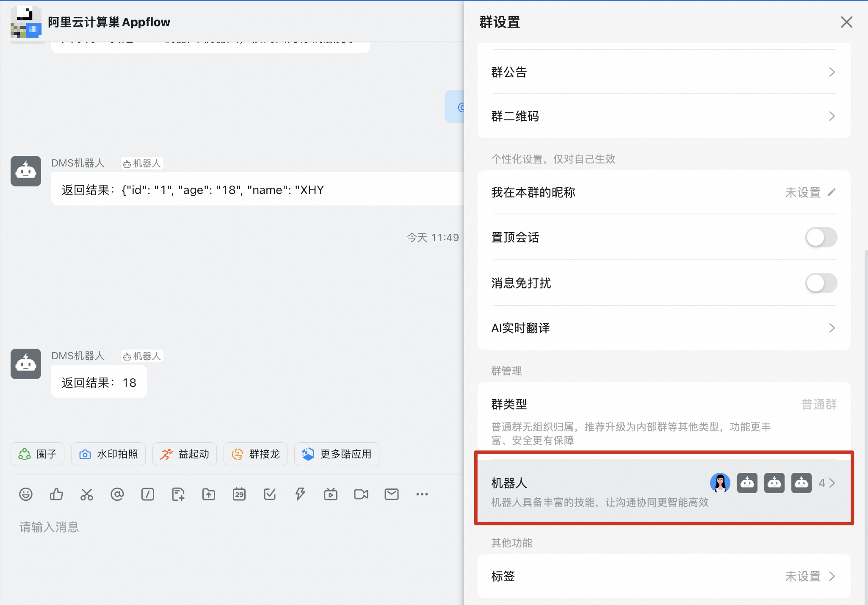Click the thumbs-up like icon
This screenshot has width=868, height=605.
click(x=56, y=494)
